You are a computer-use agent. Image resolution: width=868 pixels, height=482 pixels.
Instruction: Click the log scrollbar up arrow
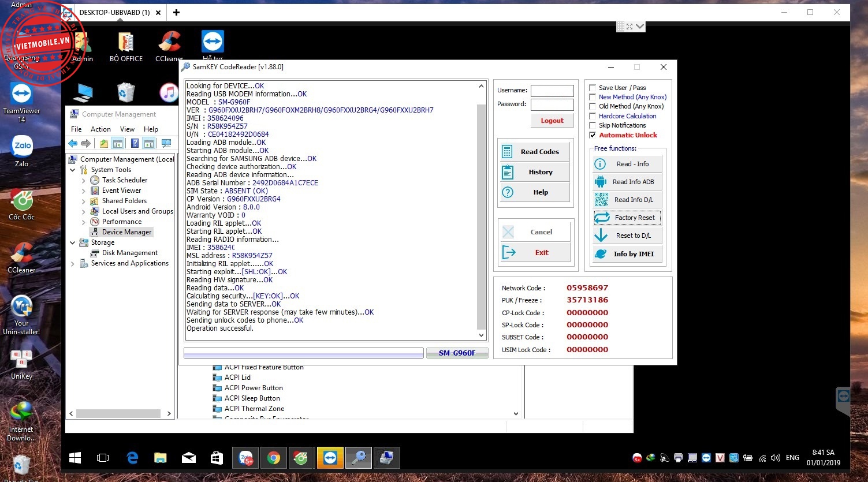pyautogui.click(x=481, y=86)
